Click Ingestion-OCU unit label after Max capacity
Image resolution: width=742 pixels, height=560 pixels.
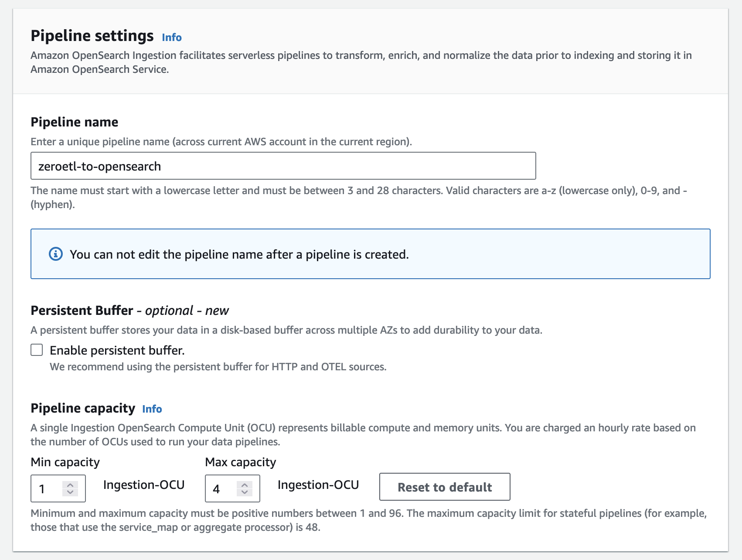(x=318, y=485)
